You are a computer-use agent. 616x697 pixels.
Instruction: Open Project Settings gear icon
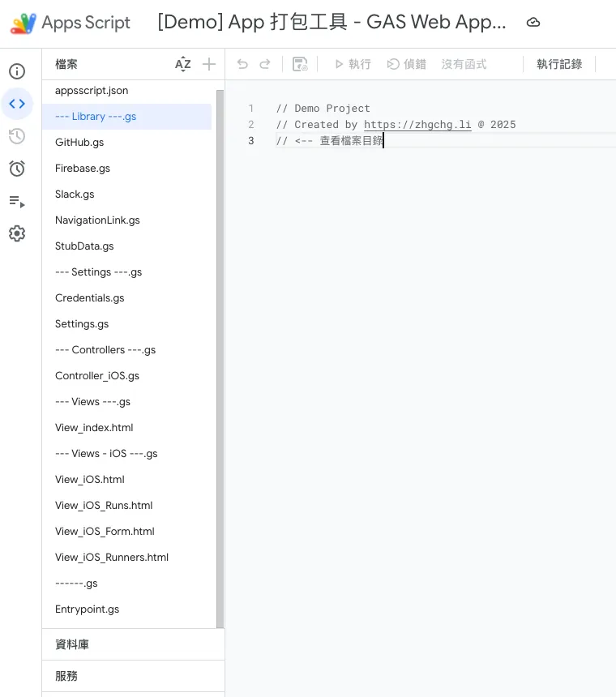pyautogui.click(x=17, y=233)
